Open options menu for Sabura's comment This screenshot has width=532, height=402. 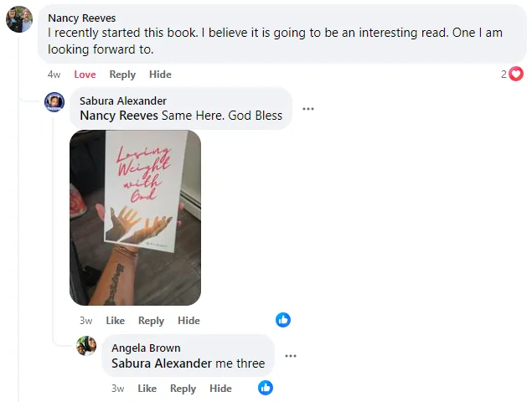[308, 109]
